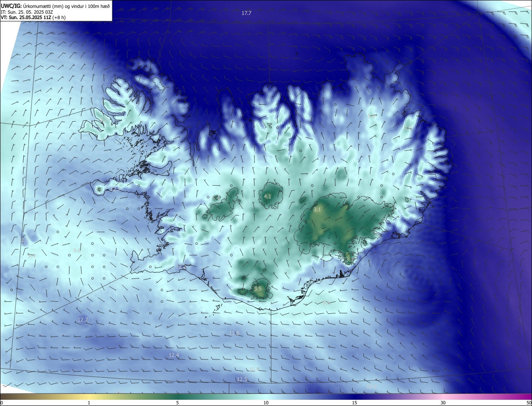Click the colorbar at the 5 tick
The height and width of the screenshot is (406, 532).
pyautogui.click(x=177, y=403)
